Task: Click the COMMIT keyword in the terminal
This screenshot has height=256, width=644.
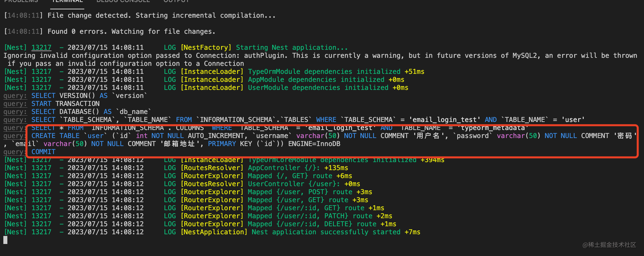Action: pos(43,152)
